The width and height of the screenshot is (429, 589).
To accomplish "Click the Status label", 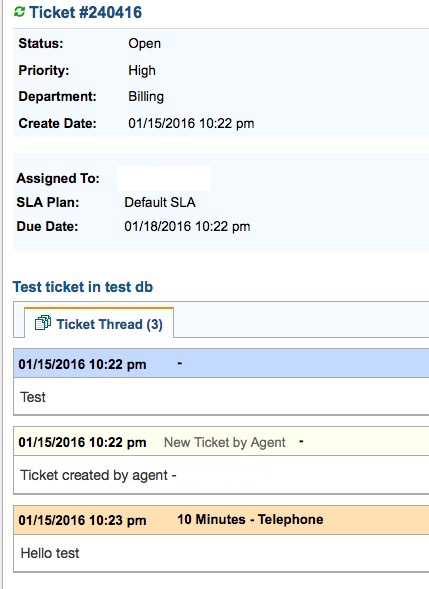I will point(41,44).
